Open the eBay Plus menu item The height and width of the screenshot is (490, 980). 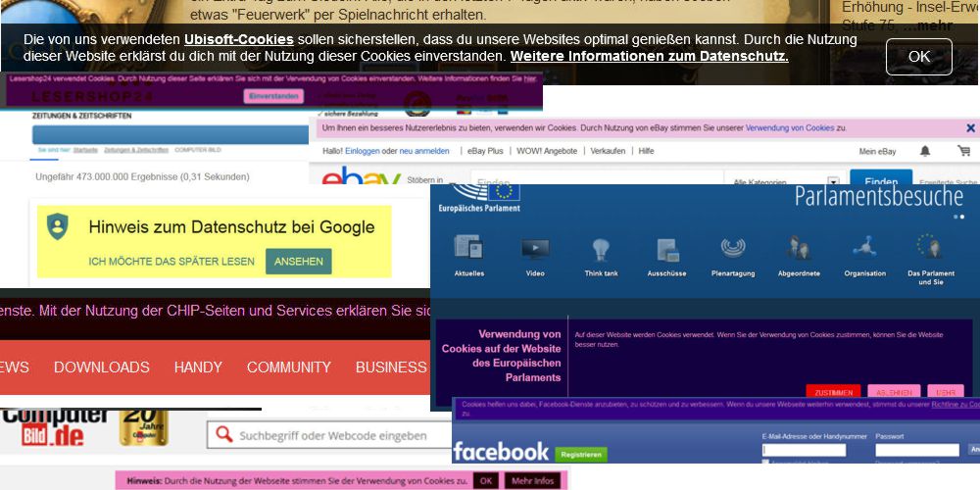click(485, 151)
